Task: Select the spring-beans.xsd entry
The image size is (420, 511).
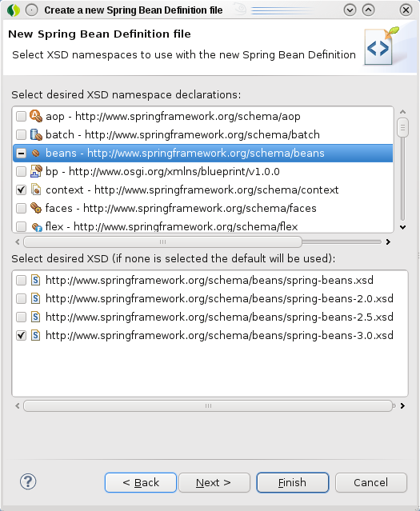Action: 210,280
